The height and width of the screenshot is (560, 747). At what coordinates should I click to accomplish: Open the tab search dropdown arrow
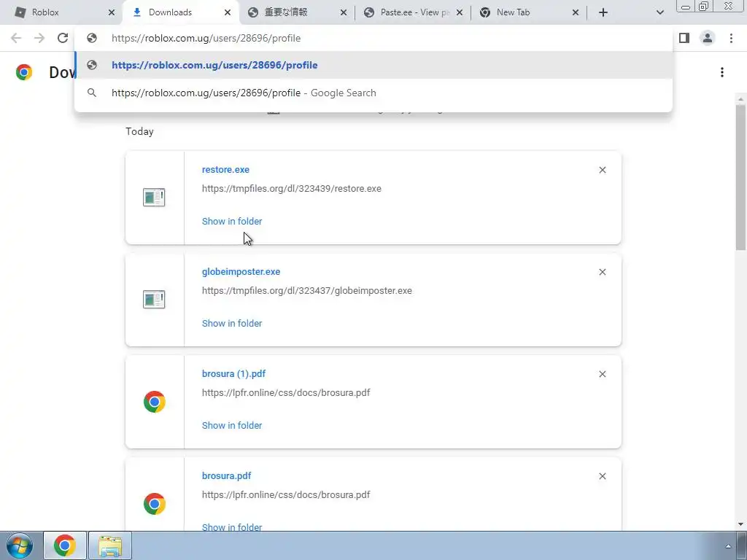(x=659, y=12)
